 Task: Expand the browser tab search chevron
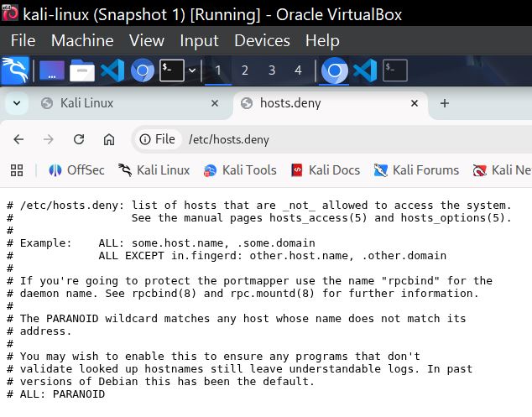pos(16,103)
